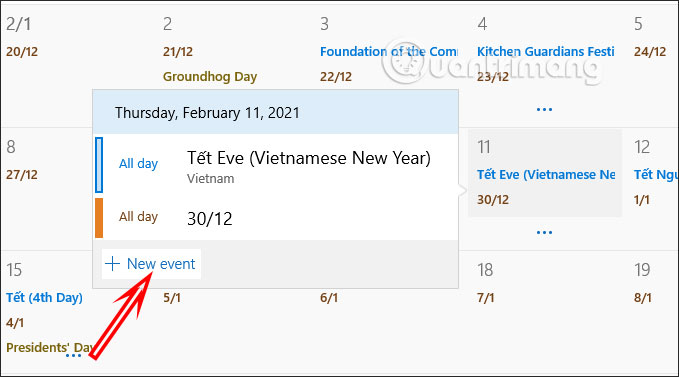Open Tết Ngu event on February 12

pos(656,175)
